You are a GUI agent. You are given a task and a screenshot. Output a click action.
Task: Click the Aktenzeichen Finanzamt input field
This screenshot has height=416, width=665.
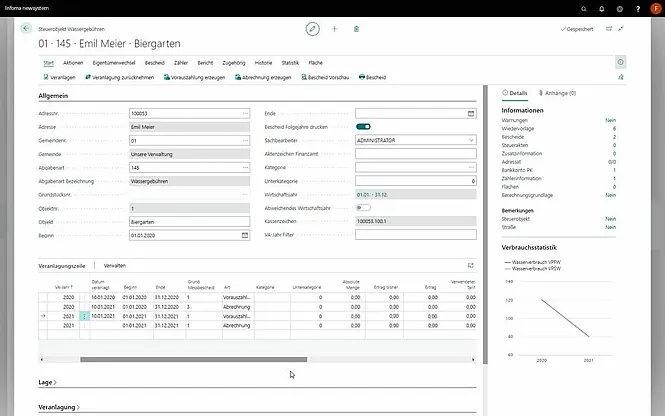[415, 154]
